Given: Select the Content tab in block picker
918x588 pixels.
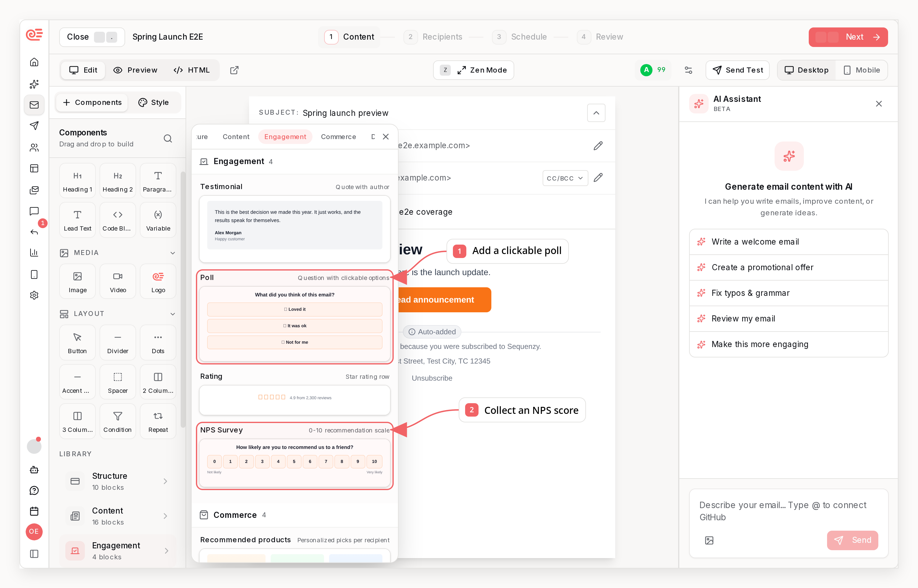Looking at the screenshot, I should click(x=236, y=137).
